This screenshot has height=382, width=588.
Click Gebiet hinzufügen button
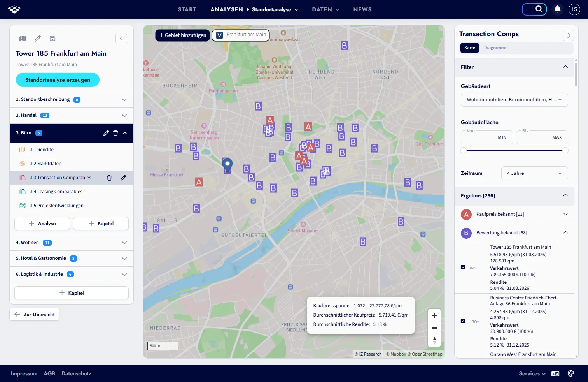[183, 35]
